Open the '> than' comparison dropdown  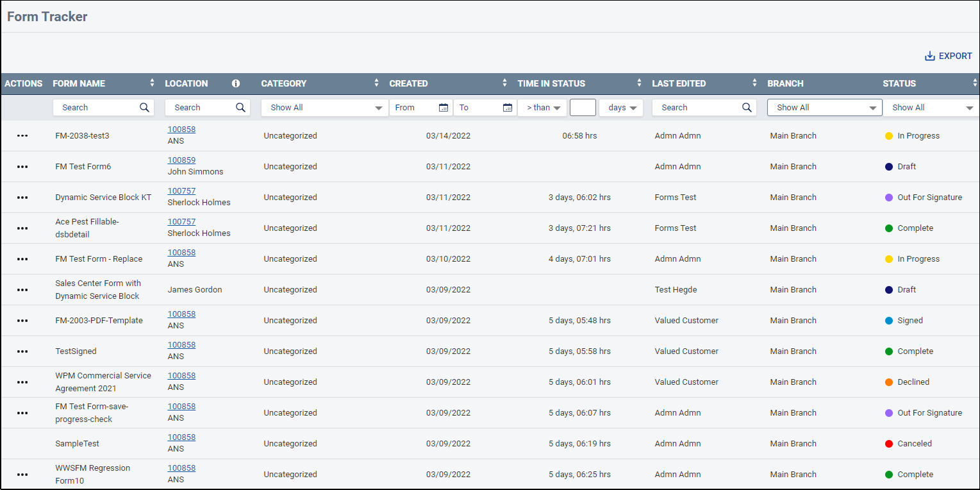pos(542,108)
